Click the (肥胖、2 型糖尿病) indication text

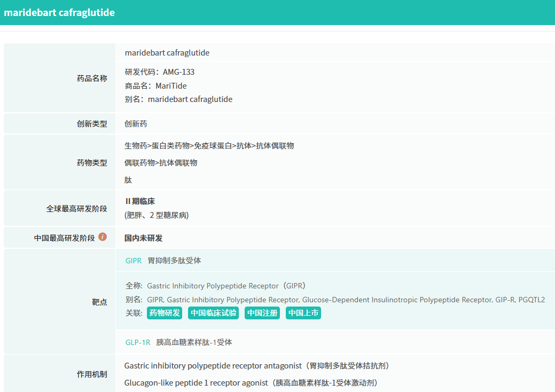(x=157, y=215)
